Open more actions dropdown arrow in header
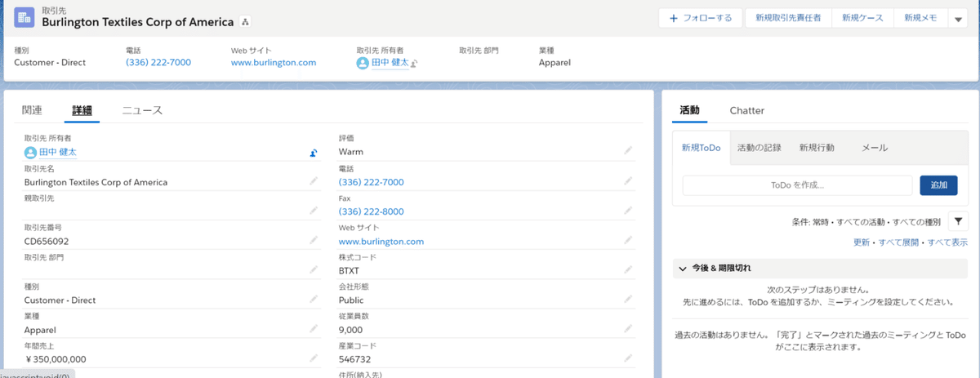Viewport: 980px width, 378px height. click(x=959, y=18)
